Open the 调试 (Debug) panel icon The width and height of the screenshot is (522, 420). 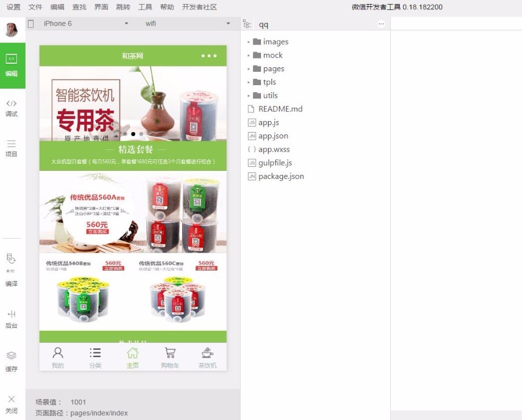[12, 107]
